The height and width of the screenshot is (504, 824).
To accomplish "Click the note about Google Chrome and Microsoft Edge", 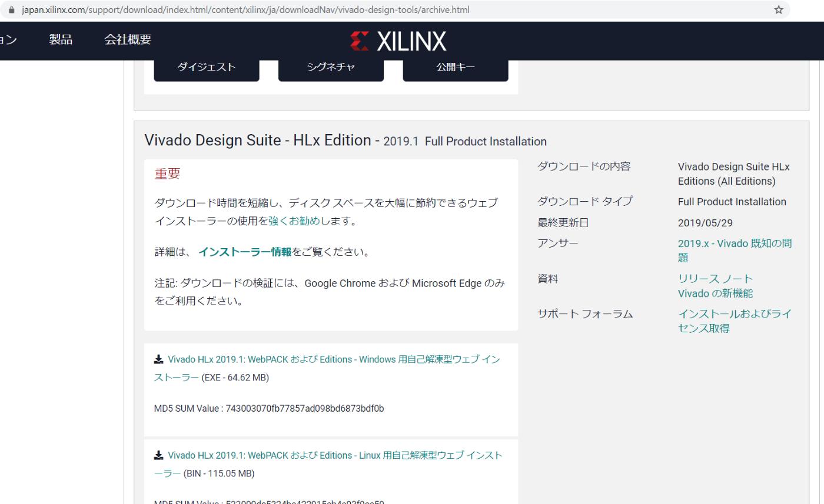I will pos(330,292).
